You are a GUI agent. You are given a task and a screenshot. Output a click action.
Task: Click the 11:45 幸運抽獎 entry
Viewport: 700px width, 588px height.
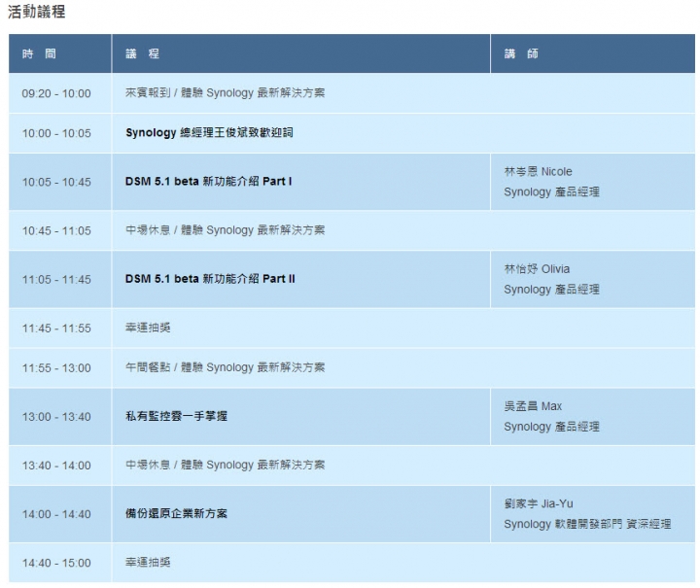pos(148,328)
